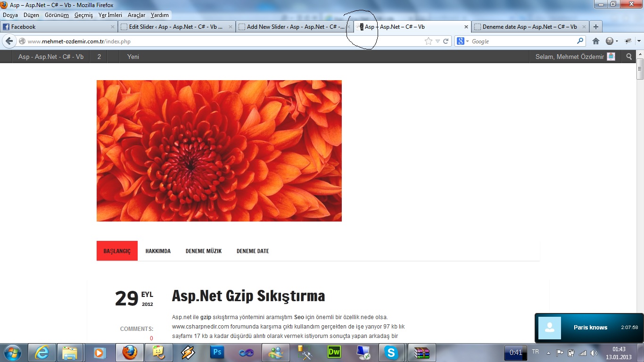
Task: Open the WordPress admin bar search icon
Action: [x=629, y=57]
